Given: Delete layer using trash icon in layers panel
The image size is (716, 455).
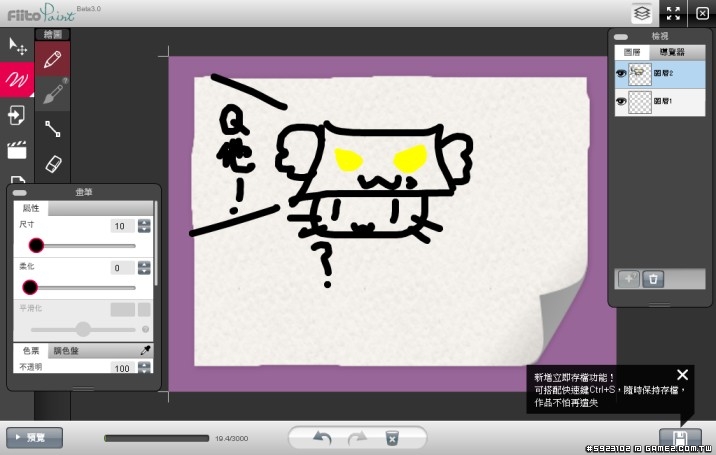Looking at the screenshot, I should 654,279.
